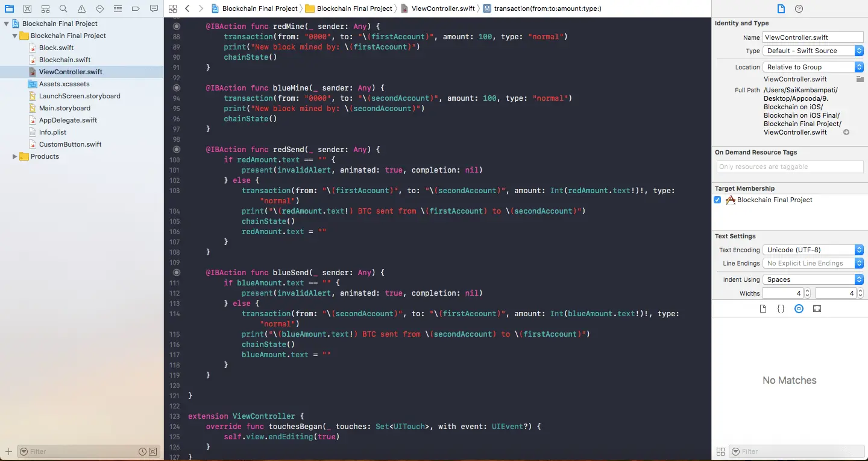Click the library Filter field
The image size is (868, 461).
pos(796,451)
